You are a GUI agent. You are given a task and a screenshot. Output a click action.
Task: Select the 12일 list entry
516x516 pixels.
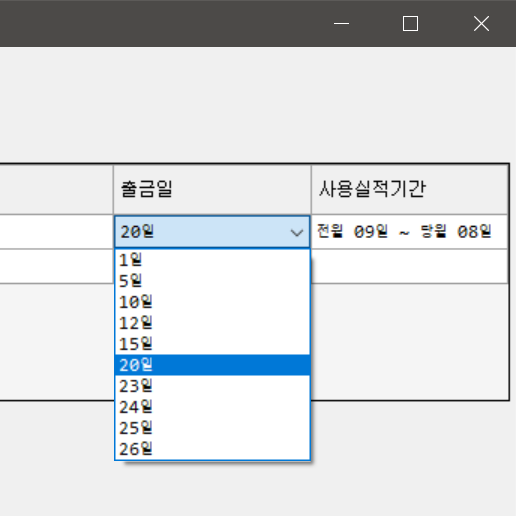pos(212,323)
